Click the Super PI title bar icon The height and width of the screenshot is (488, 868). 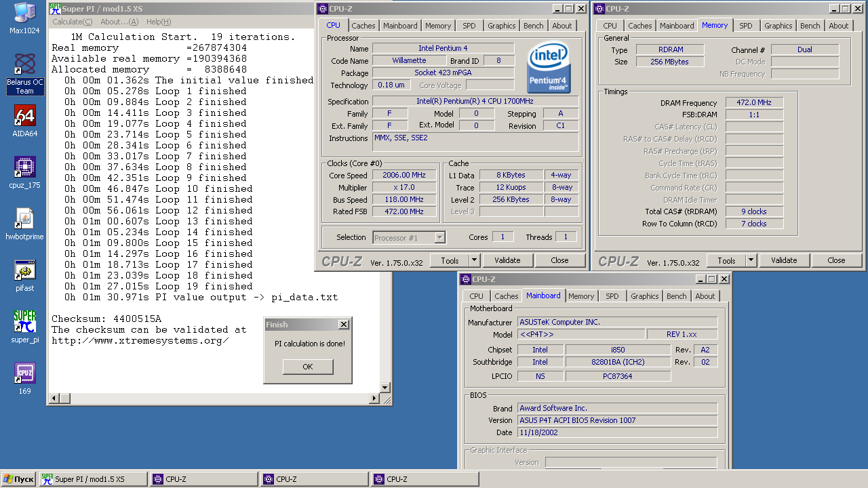click(54, 9)
